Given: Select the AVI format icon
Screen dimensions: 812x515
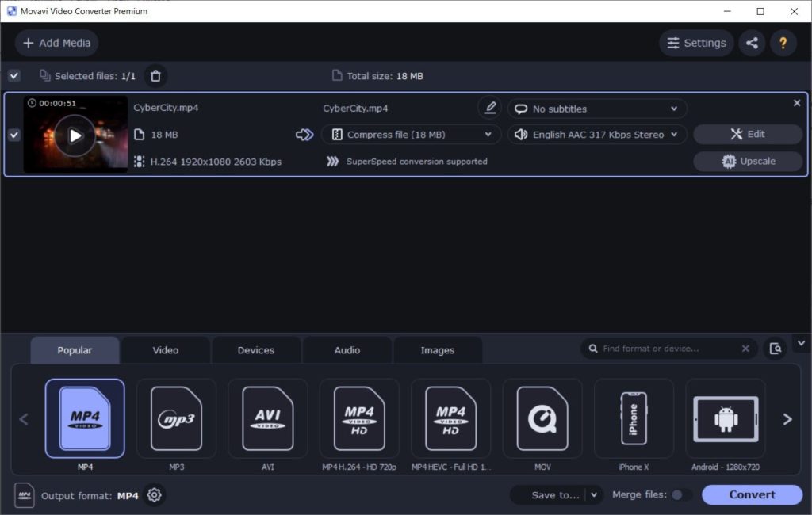Looking at the screenshot, I should pyautogui.click(x=268, y=418).
